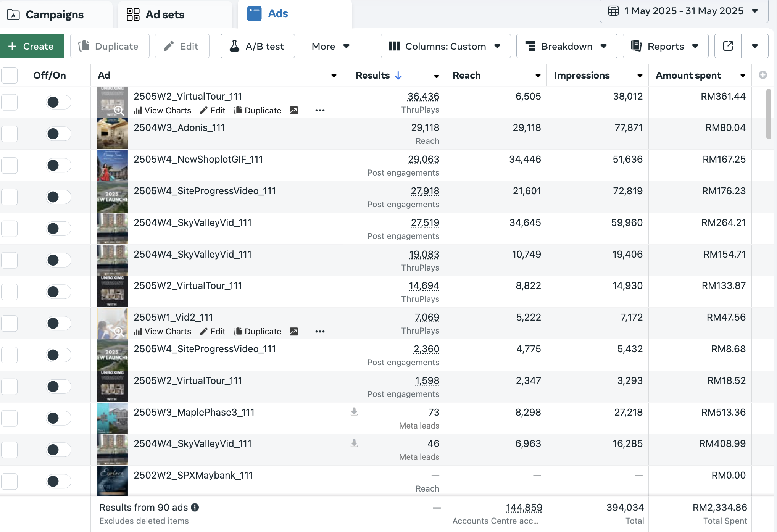Toggle the switch for 2502W2_SPXMaybank_111
The height and width of the screenshot is (532, 777).
tap(58, 481)
